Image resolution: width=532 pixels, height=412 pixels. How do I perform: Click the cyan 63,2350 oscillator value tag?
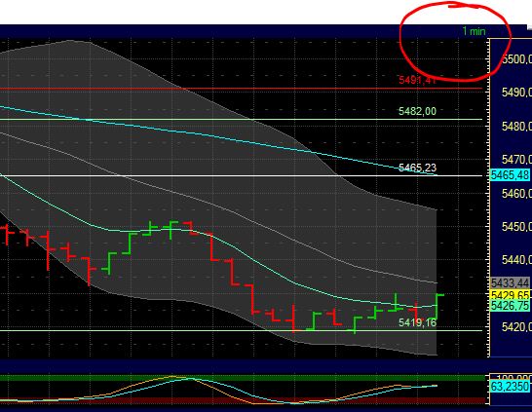tap(510, 386)
